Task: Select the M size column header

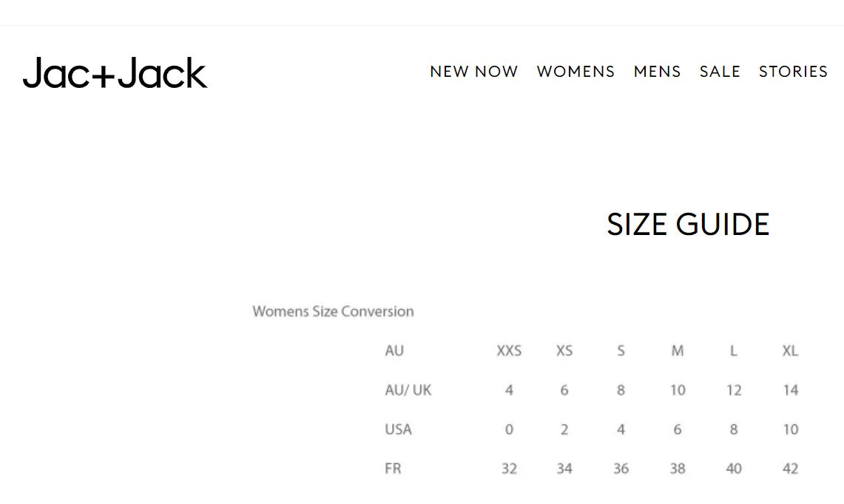Action: point(678,351)
